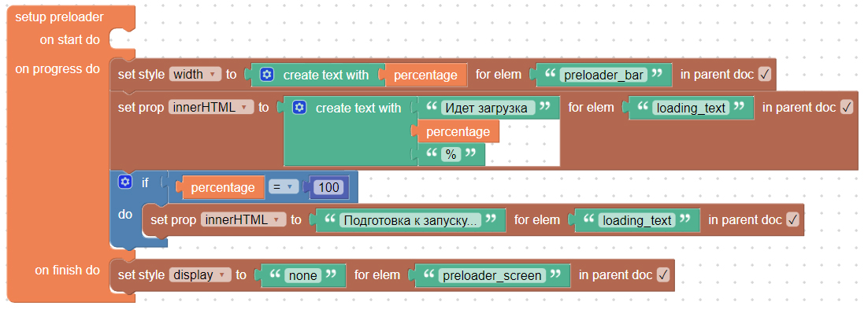Click gear icon on width create text block
The height and width of the screenshot is (313, 868).
(267, 75)
